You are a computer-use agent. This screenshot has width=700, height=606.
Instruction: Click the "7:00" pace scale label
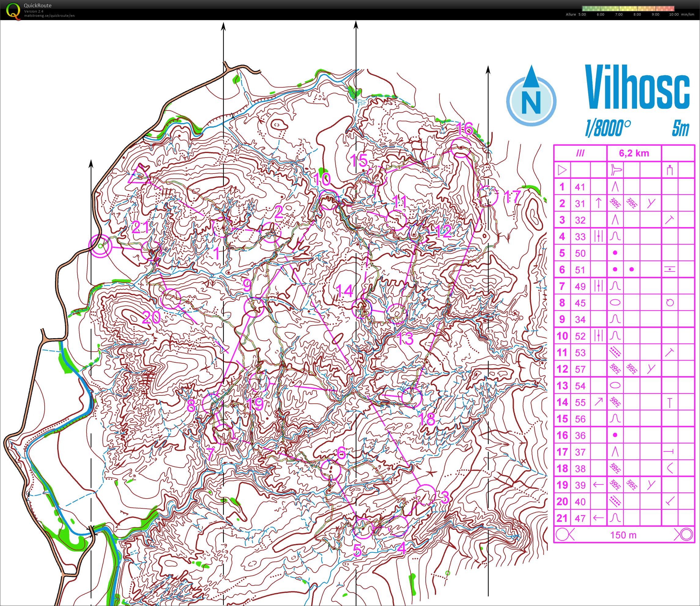pyautogui.click(x=619, y=15)
